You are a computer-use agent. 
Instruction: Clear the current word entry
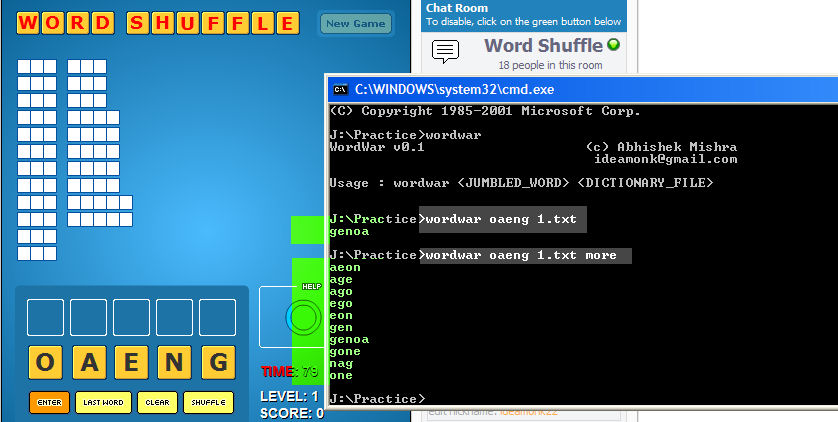(157, 402)
